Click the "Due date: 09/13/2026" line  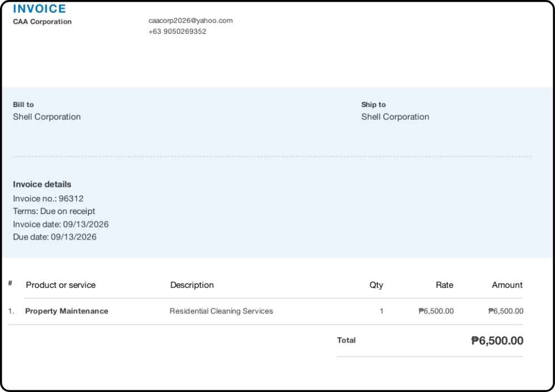pyautogui.click(x=54, y=237)
